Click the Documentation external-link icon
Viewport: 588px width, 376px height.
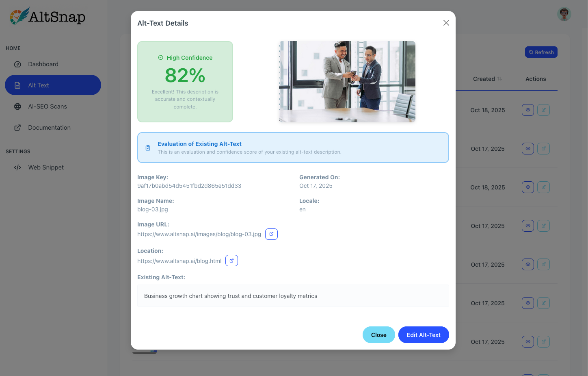point(17,127)
